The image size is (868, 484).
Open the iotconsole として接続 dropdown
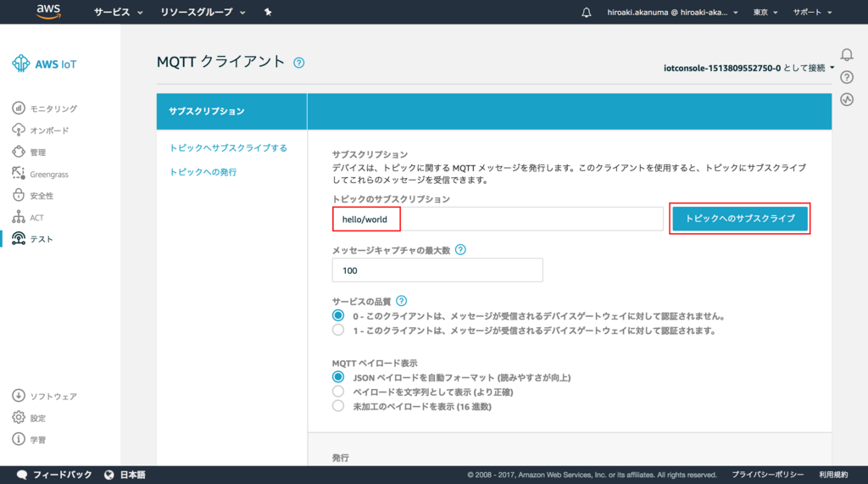coord(749,68)
